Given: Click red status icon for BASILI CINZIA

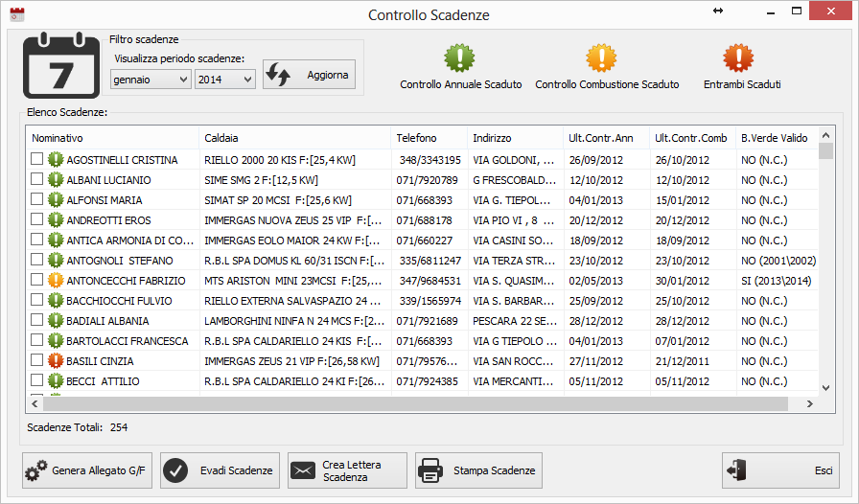Looking at the screenshot, I should click(56, 360).
